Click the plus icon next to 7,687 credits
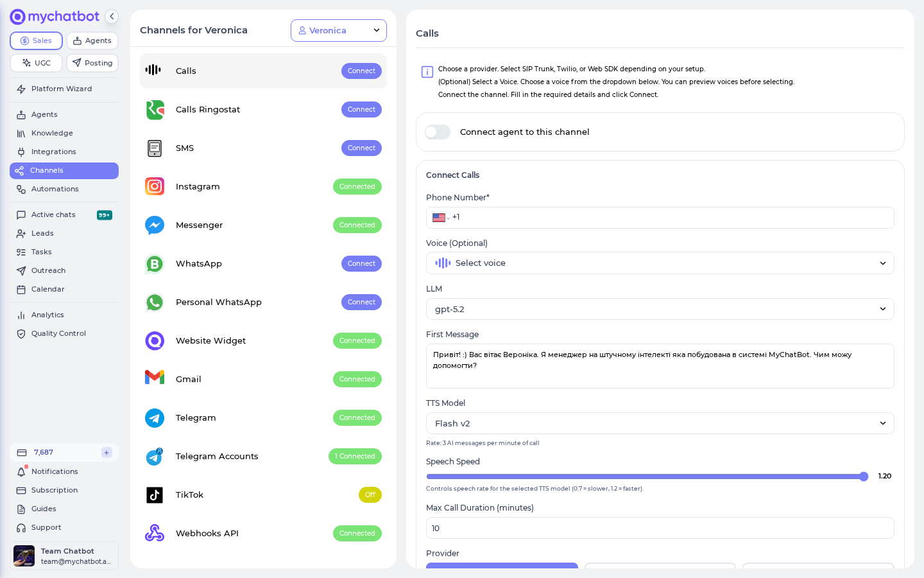The height and width of the screenshot is (578, 924). coord(107,453)
